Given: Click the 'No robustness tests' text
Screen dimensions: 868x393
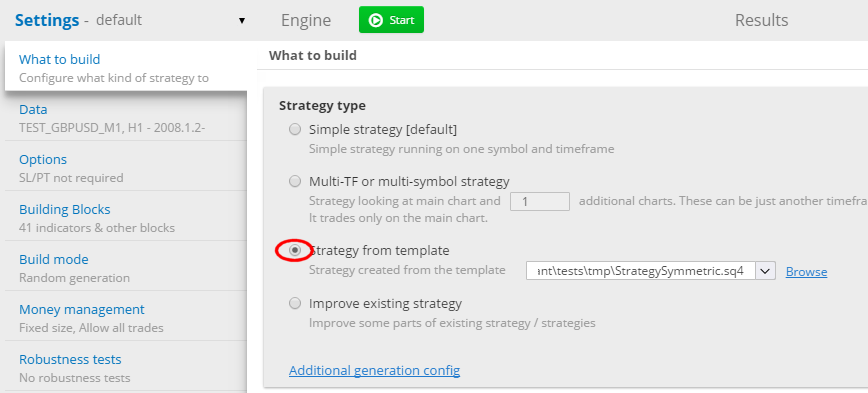Looking at the screenshot, I should coord(75,378).
